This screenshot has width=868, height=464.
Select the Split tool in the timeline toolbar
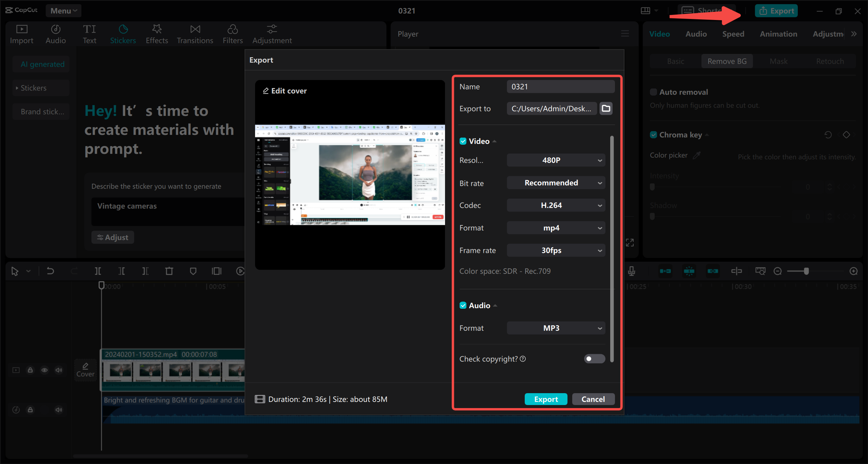coord(98,271)
